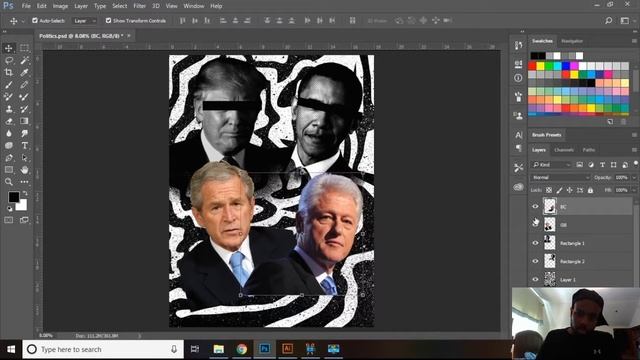This screenshot has width=640, height=360.
Task: Filter layers by type layers
Action: pos(602,165)
